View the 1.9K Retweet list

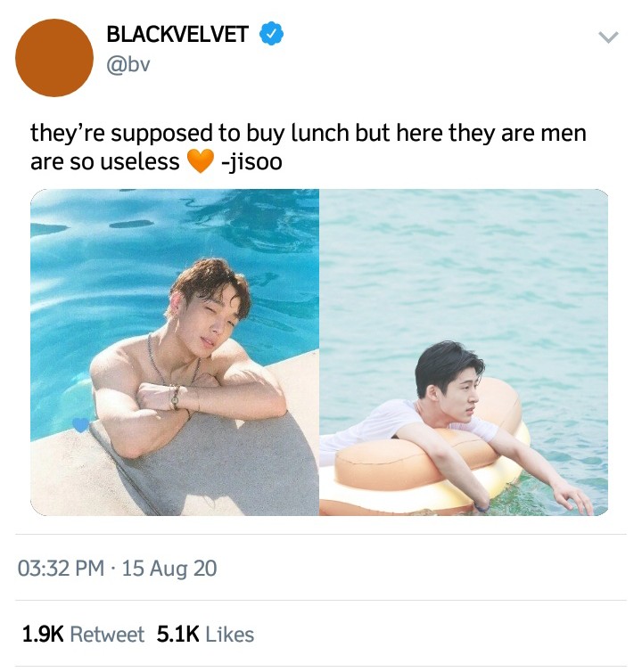point(83,635)
